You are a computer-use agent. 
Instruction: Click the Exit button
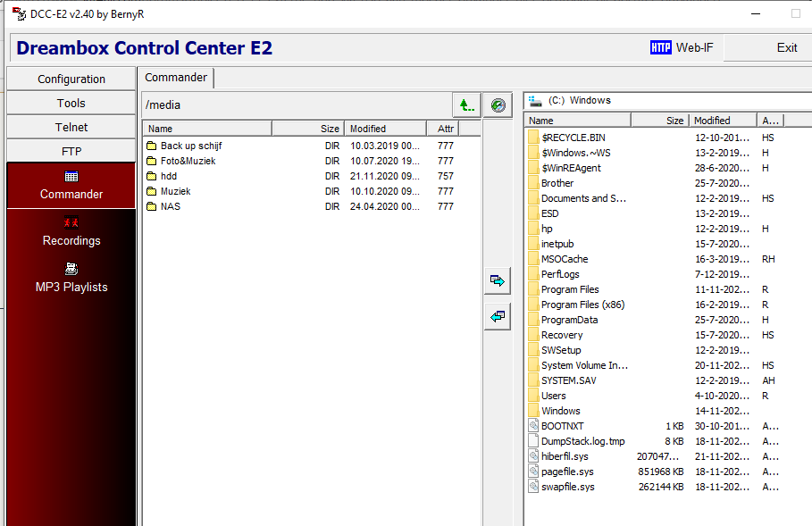[786, 47]
